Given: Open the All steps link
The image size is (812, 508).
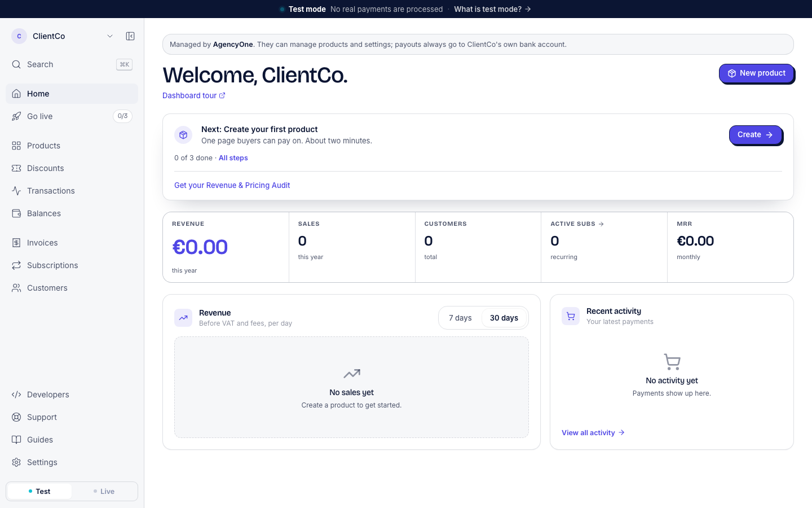Looking at the screenshot, I should pos(233,158).
